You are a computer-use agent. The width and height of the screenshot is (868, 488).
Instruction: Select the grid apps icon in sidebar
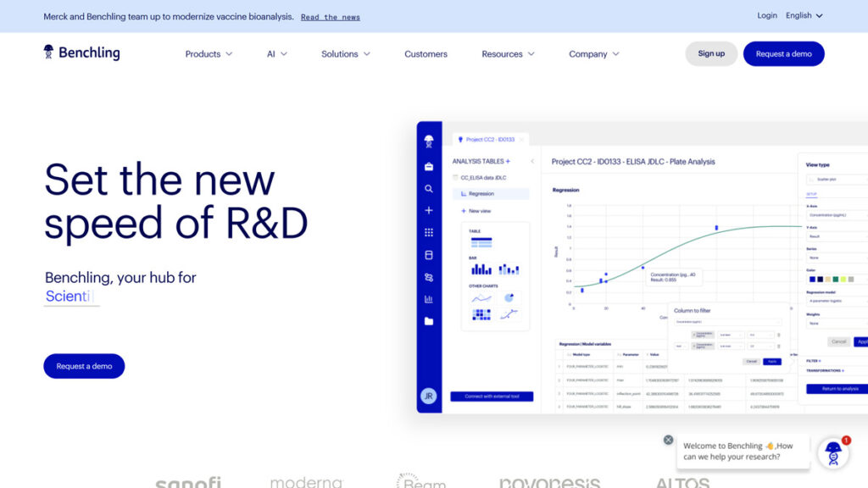click(x=429, y=232)
